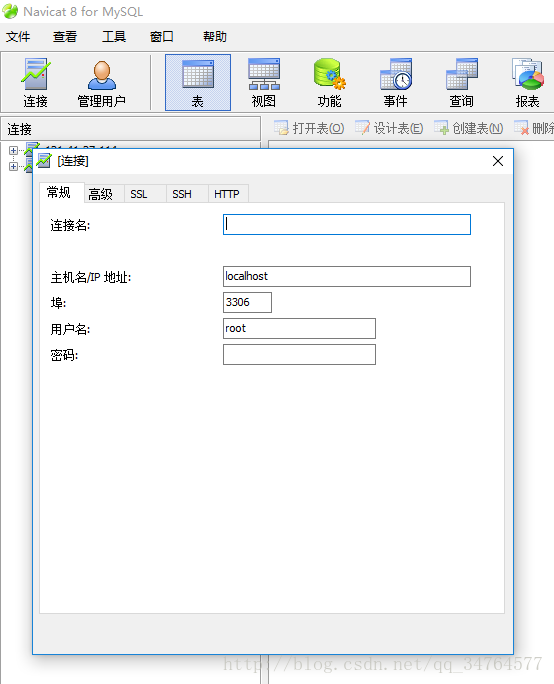Open the 工具 (Tools) menu
Screen dimensions: 554x684
click(114, 37)
